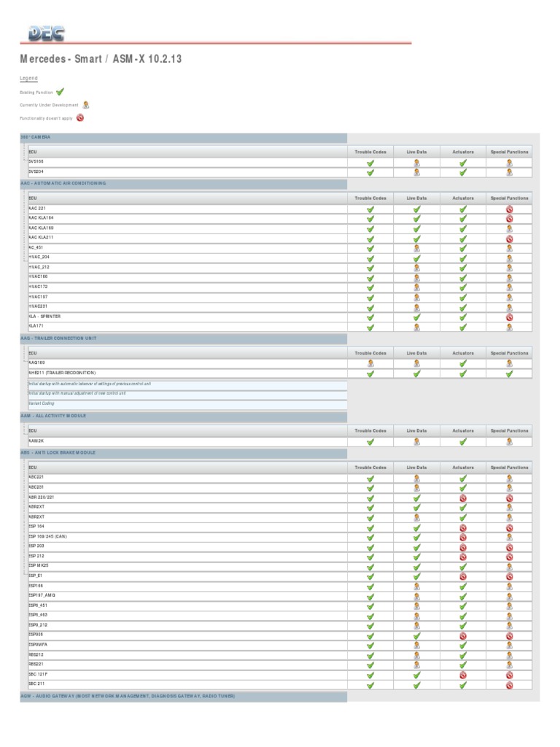This screenshot has height=747, width=560.
Task: Click the Live Data checkmark for ESP936
Action: pyautogui.click(x=416, y=635)
